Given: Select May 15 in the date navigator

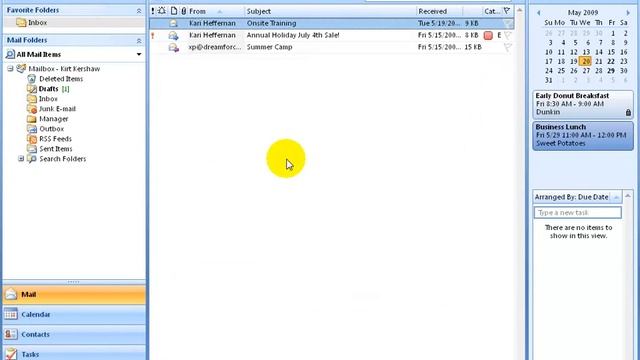Looking at the screenshot, I should (611, 52).
